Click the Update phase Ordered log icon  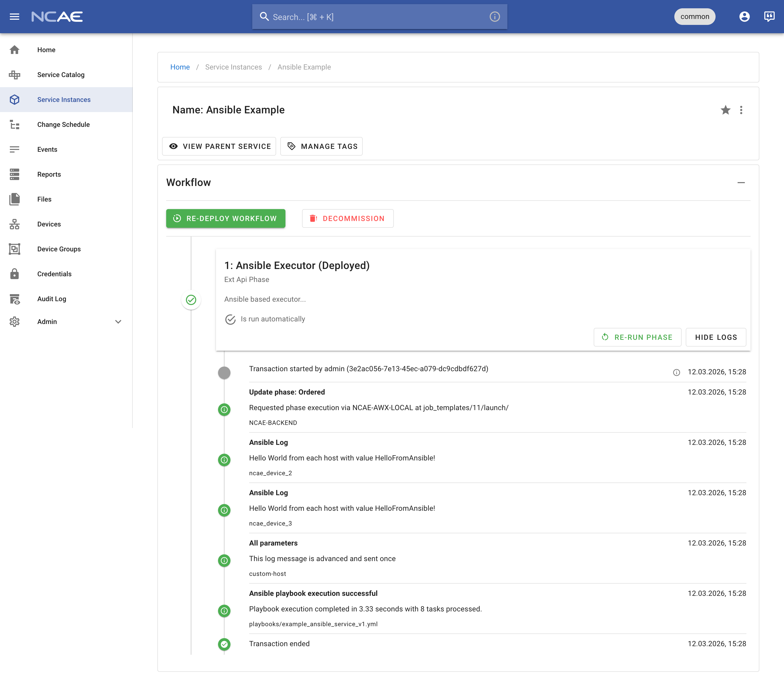pos(224,410)
